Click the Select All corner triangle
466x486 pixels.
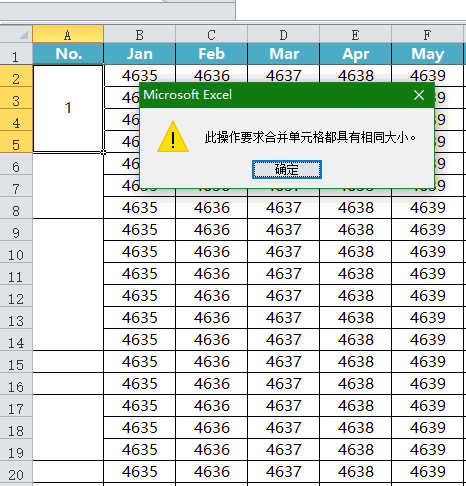point(23,34)
